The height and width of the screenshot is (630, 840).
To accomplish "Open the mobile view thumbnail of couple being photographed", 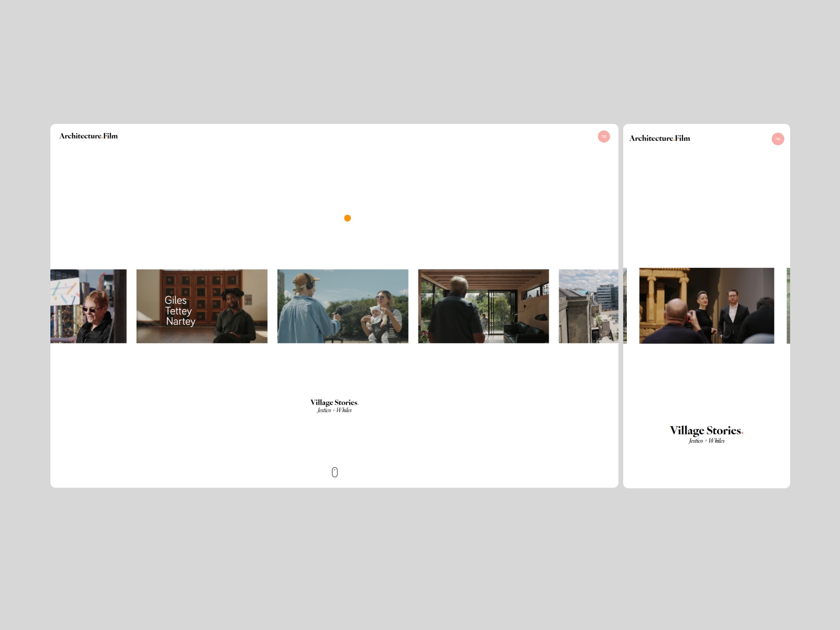I will [707, 306].
